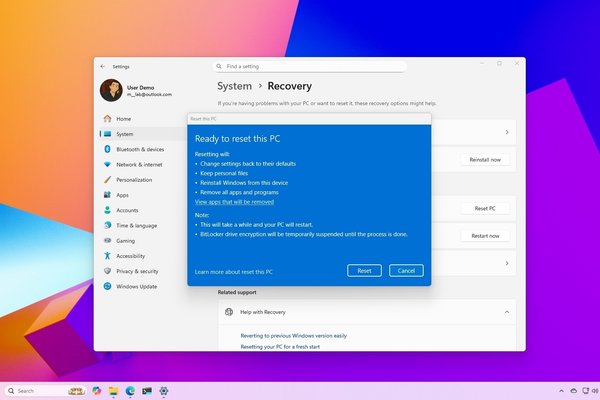Click the Time & language globe icon
The image size is (600, 400).
tap(108, 225)
